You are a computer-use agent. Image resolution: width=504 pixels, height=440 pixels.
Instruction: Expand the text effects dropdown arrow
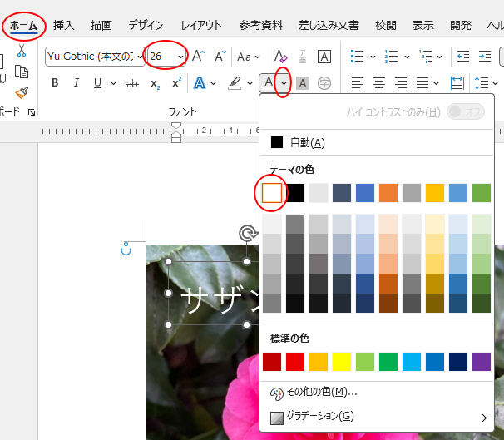coord(214,83)
